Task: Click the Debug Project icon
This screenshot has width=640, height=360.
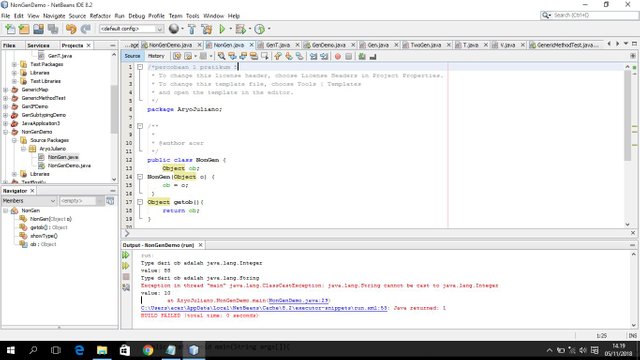Action: 241,29
